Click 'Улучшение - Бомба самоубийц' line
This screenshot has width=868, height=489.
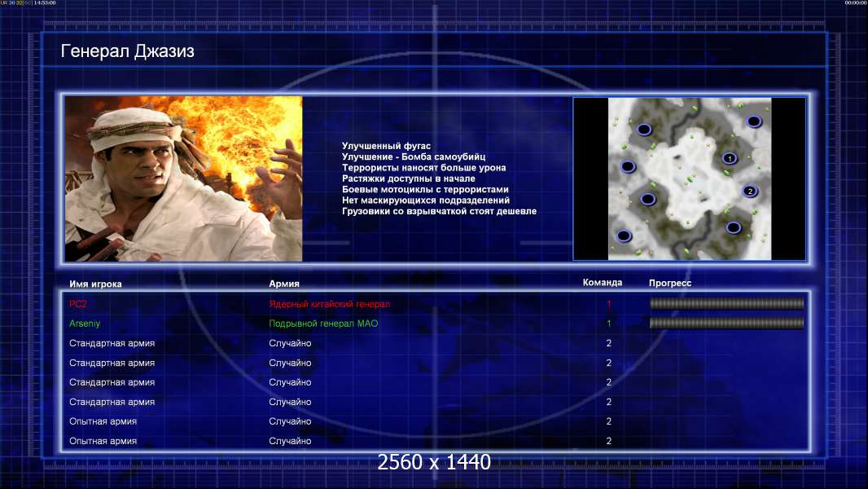point(414,156)
